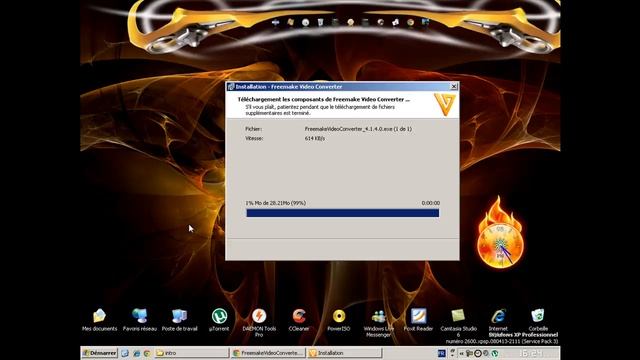Click the blue icon at dock's right end
This screenshot has height=360, width=640.
point(425,22)
